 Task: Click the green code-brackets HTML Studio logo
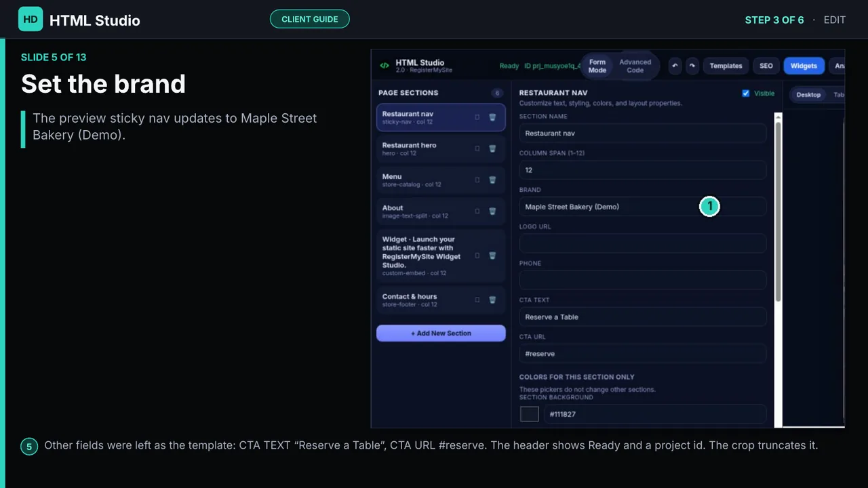pos(384,66)
